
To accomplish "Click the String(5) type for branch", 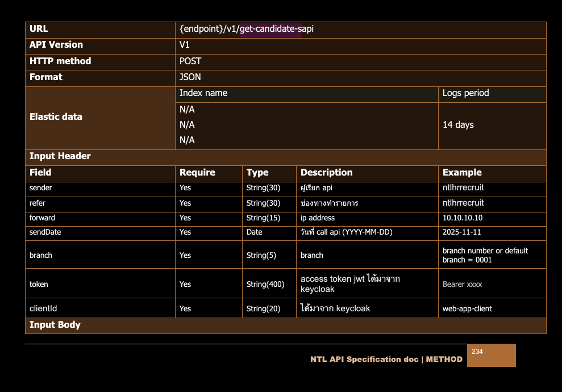I will tap(261, 256).
